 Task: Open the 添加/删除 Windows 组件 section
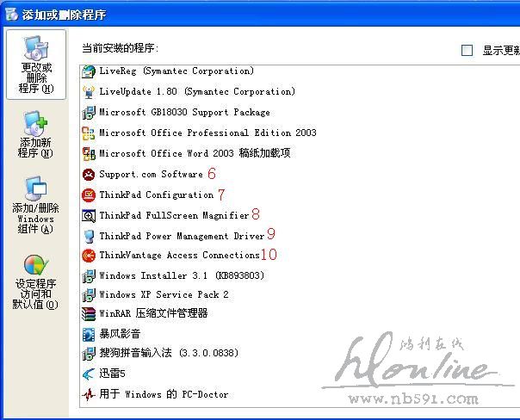(35, 206)
